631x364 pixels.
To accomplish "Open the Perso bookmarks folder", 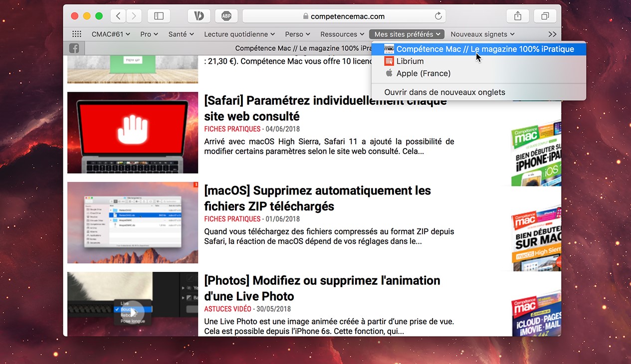I will (298, 34).
